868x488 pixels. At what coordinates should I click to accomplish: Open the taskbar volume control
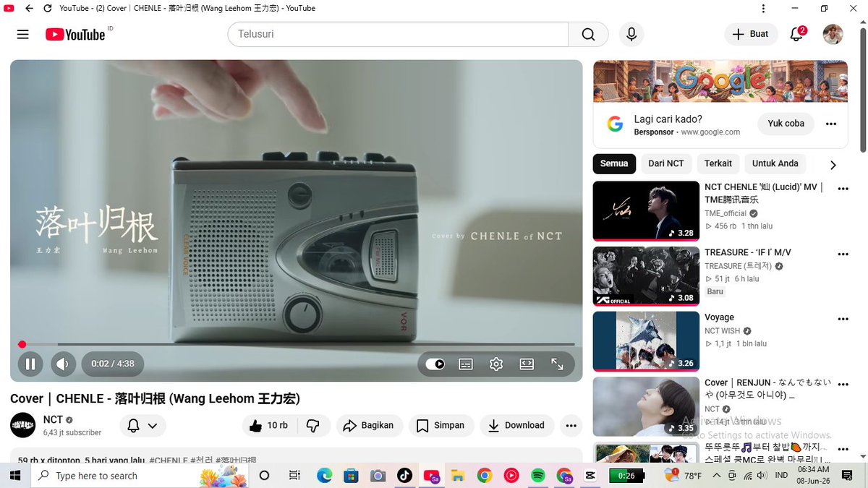click(762, 475)
